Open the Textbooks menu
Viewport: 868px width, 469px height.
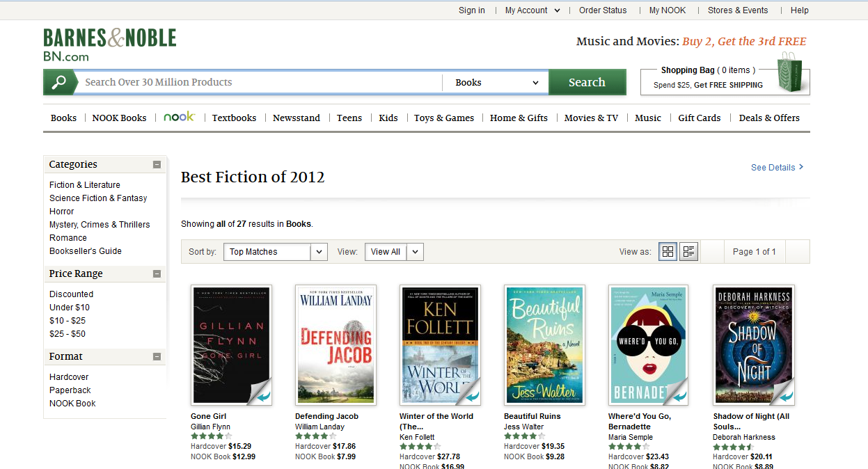(x=234, y=118)
